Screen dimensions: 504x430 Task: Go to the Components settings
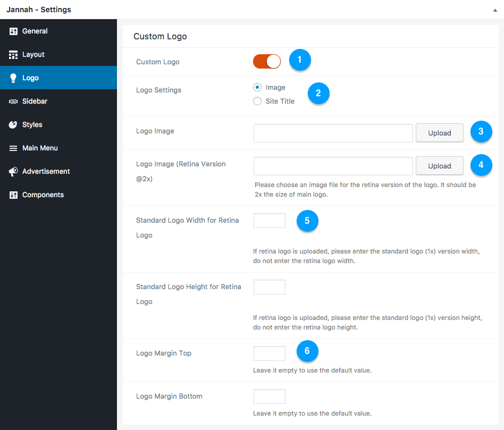pyautogui.click(x=58, y=195)
